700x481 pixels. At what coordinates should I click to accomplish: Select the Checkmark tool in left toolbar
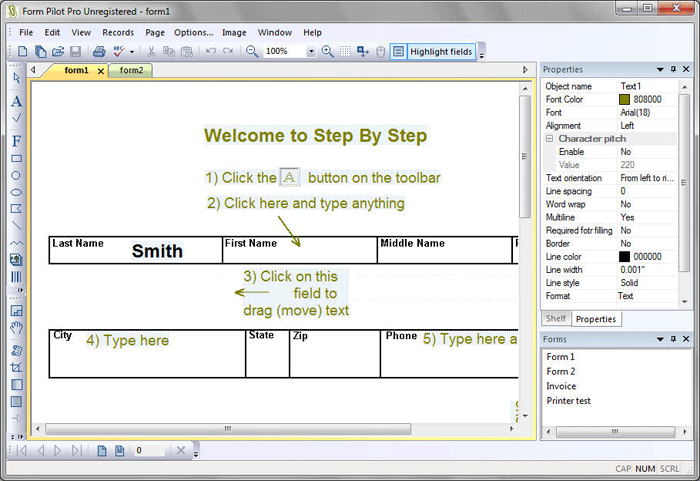click(16, 118)
